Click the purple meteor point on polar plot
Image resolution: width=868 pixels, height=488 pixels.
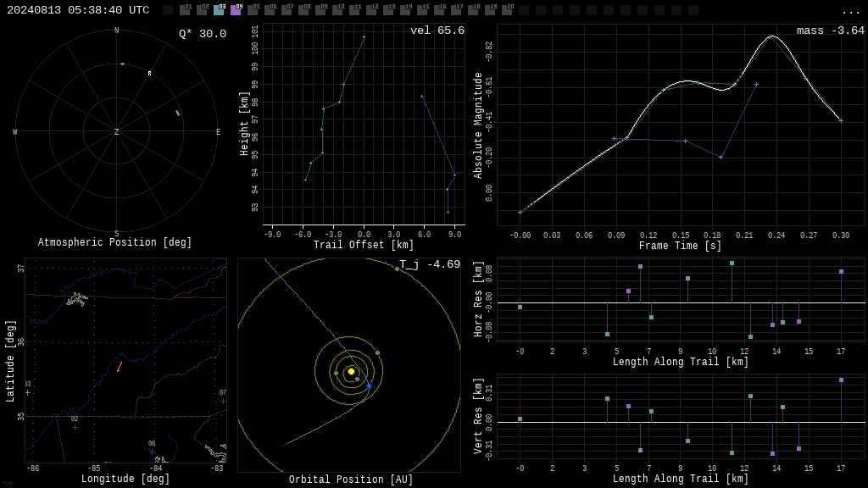(122, 64)
